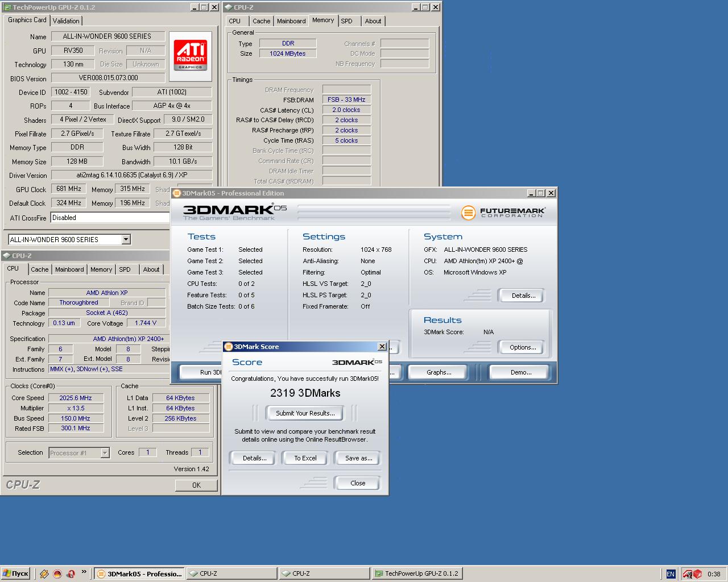Launch Winamp from the quick launch bar
The image size is (728, 582).
44,574
